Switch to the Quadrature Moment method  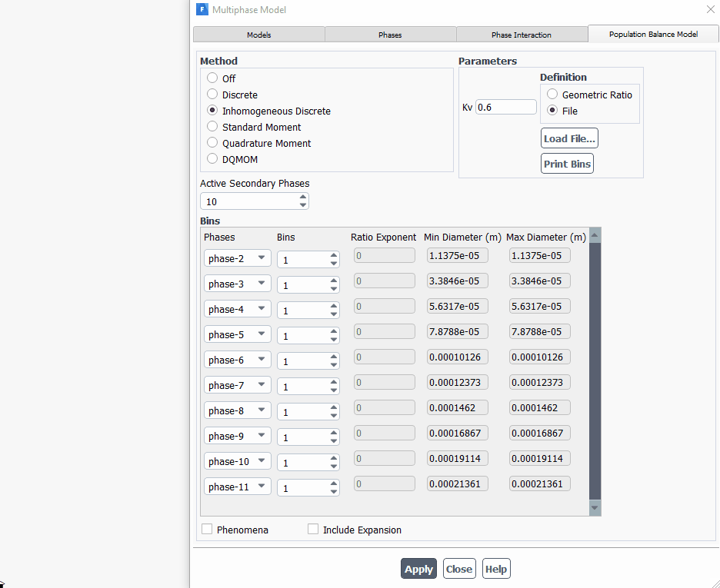pyautogui.click(x=212, y=143)
